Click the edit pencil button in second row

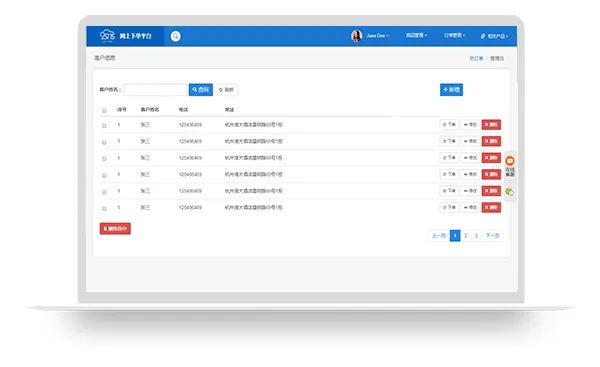(470, 141)
